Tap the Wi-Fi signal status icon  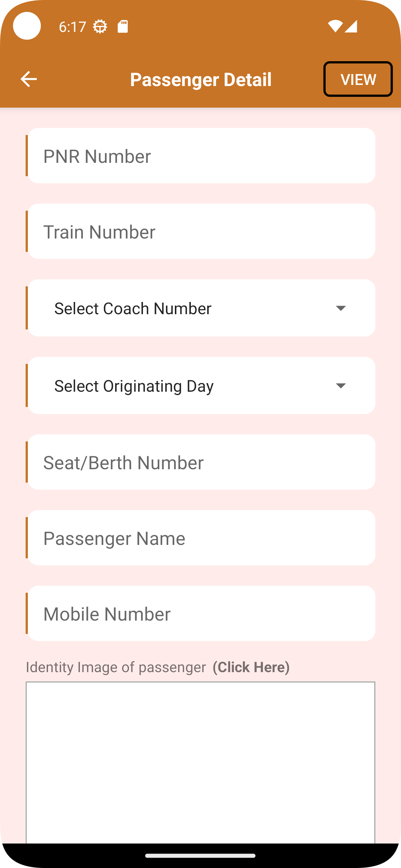335,26
